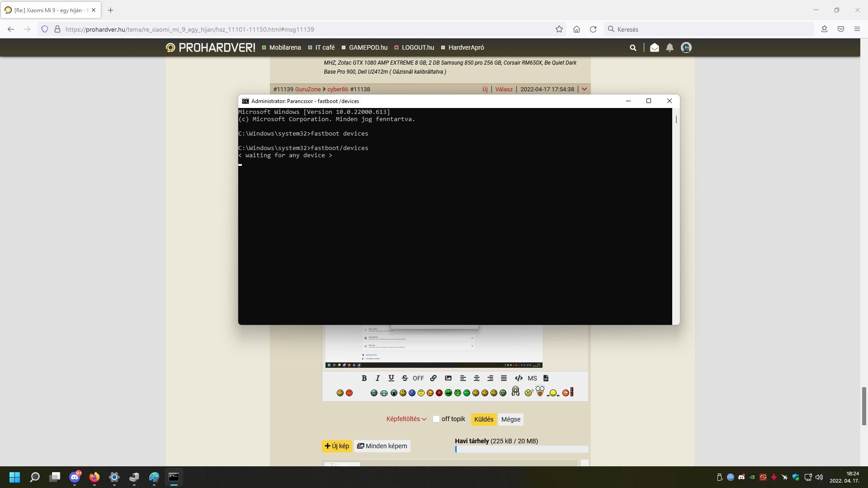Align text to the left
Screen dimensions: 868x488
point(463,378)
